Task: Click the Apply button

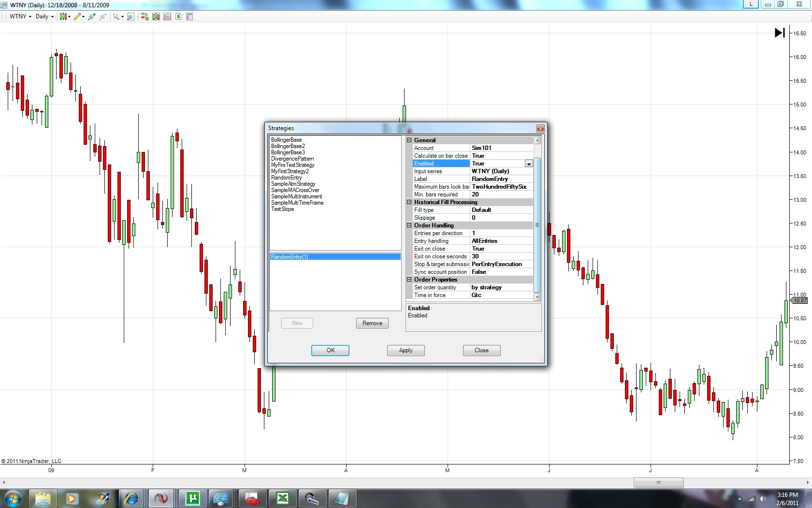Action: [x=406, y=350]
